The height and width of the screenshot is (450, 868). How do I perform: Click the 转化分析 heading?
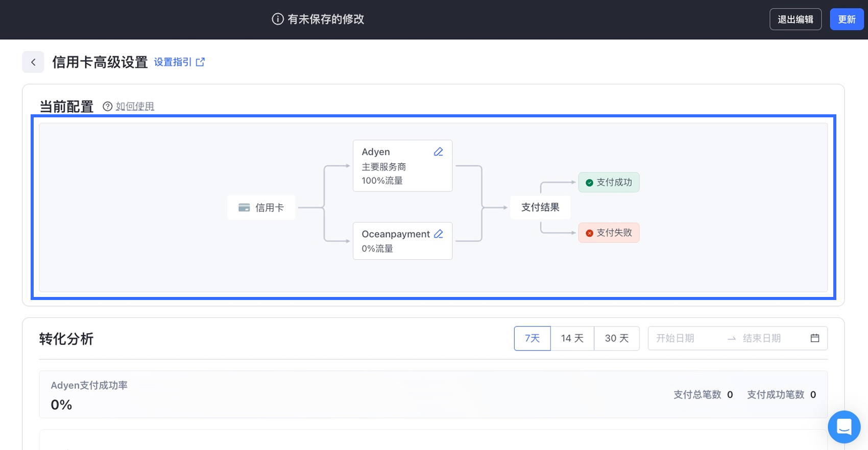(66, 339)
